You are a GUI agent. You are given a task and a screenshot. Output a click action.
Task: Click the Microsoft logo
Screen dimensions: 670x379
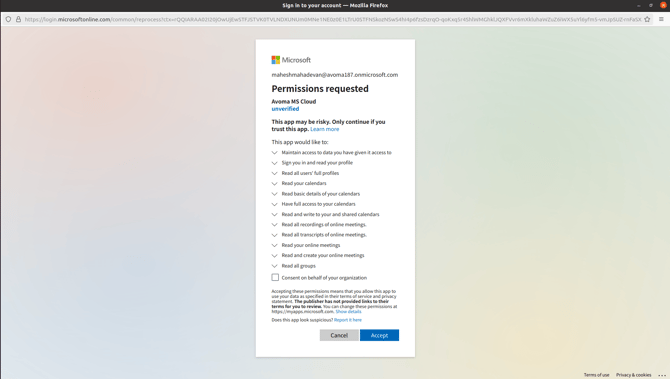291,60
